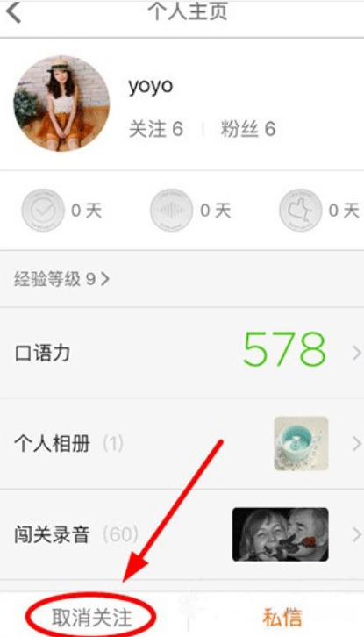Tap the check-in badge icon

(43, 210)
